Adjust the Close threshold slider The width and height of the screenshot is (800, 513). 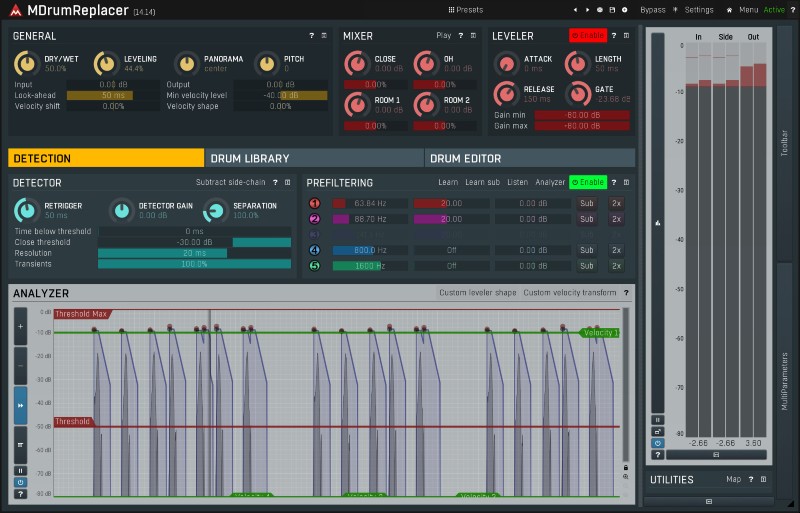[x=195, y=242]
